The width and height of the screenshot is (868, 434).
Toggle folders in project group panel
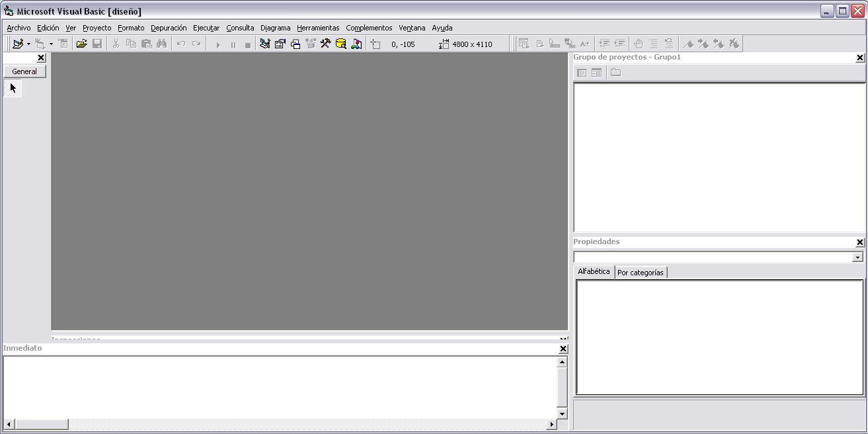click(x=615, y=73)
